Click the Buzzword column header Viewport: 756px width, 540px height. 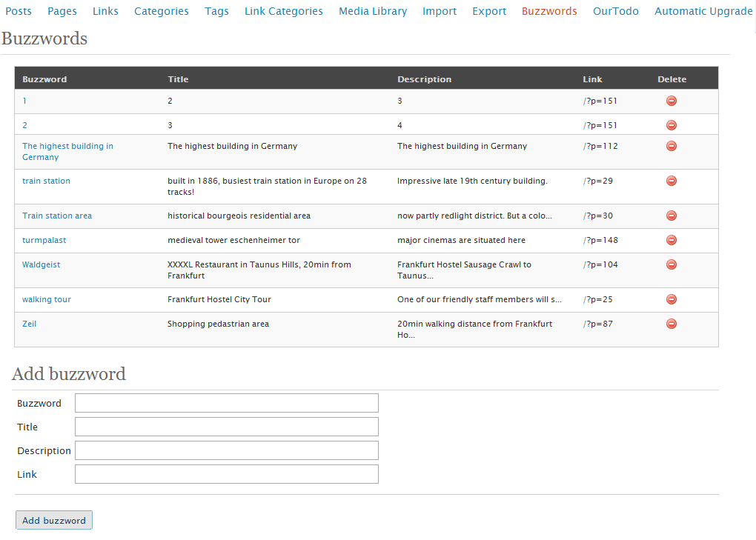pyautogui.click(x=44, y=79)
